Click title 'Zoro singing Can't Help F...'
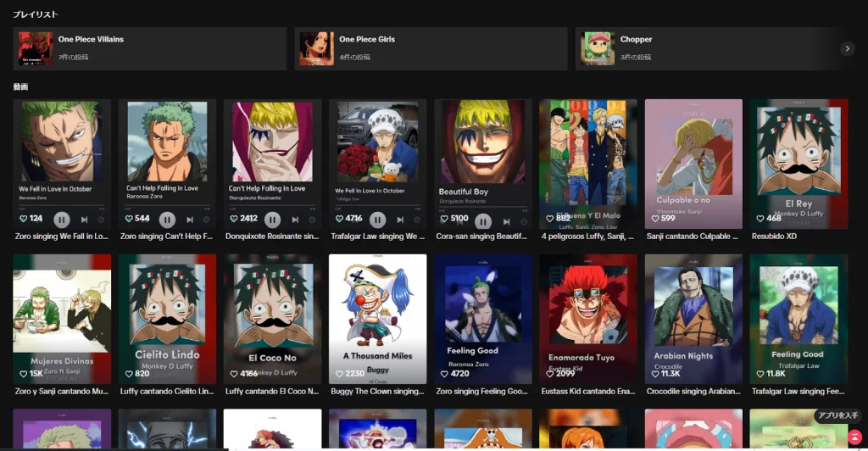This screenshot has height=451, width=868. 167,237
